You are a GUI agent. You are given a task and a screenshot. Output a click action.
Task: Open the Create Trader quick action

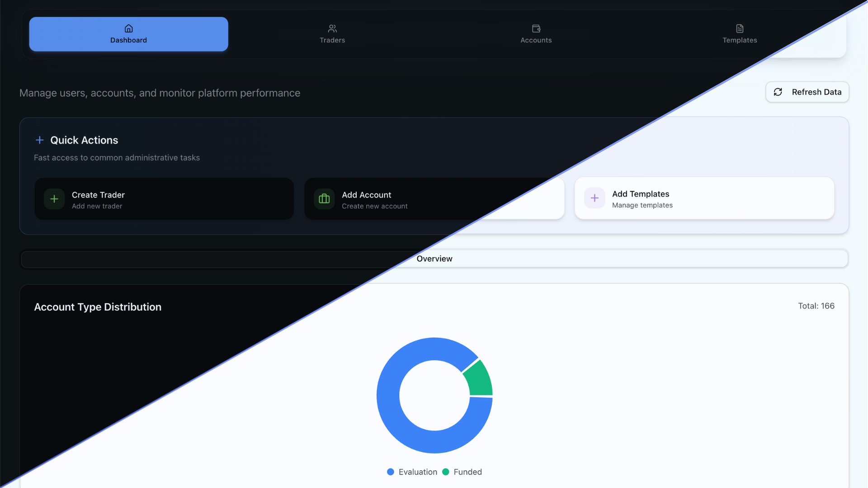click(164, 199)
